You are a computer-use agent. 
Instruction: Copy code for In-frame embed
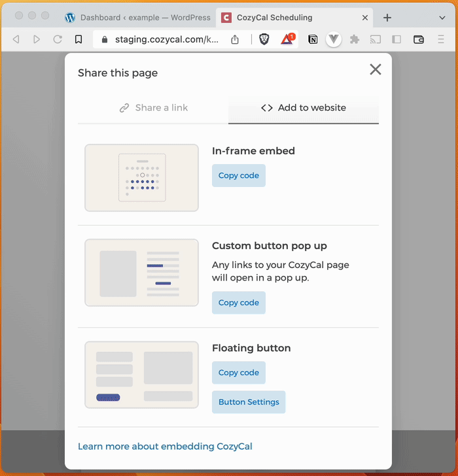pyautogui.click(x=239, y=175)
